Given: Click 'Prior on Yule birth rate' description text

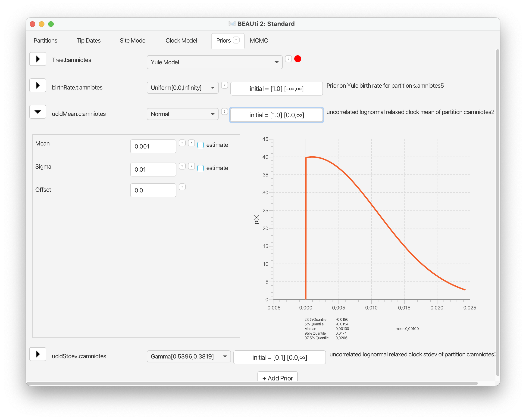Looking at the screenshot, I should [385, 86].
